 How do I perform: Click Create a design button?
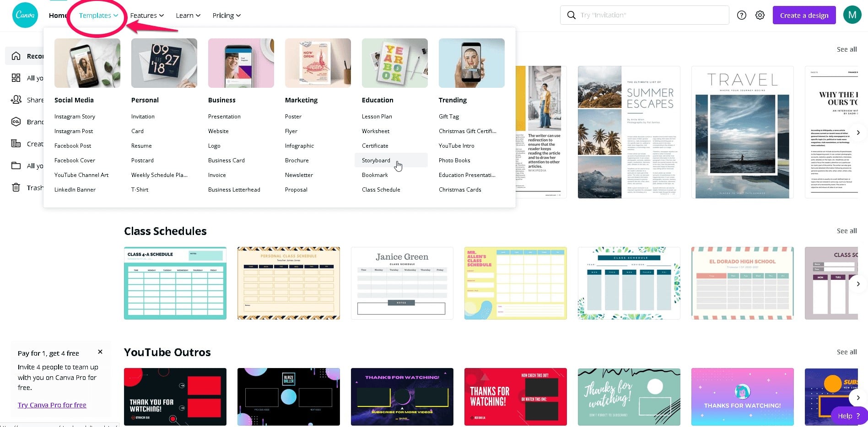[804, 15]
